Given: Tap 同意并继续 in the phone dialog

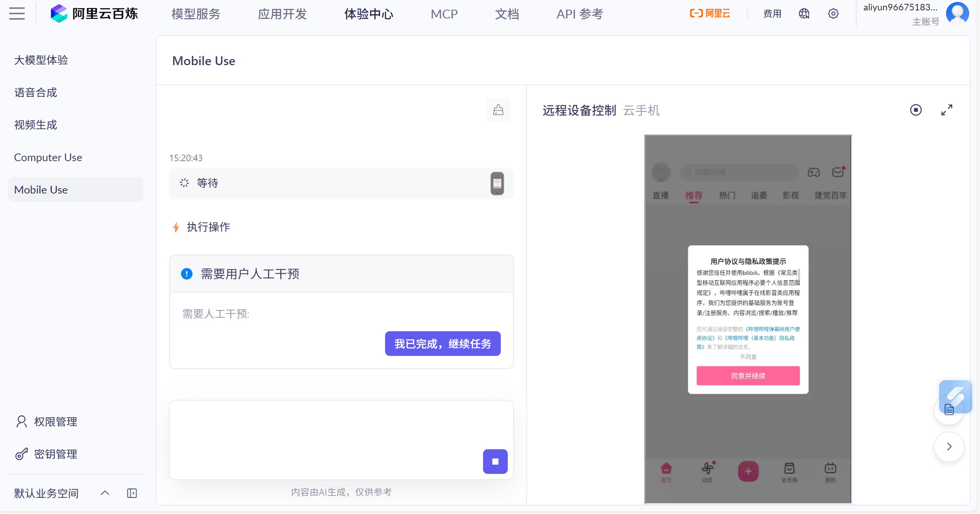Looking at the screenshot, I should click(748, 376).
